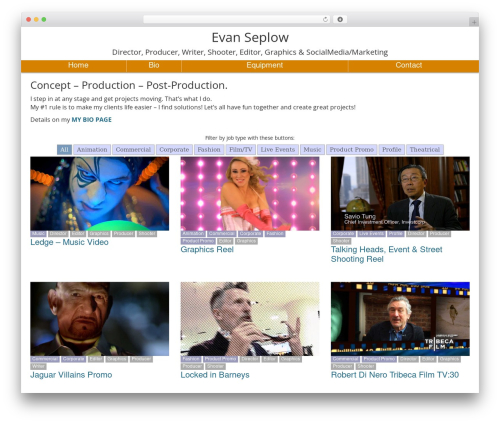
Task: Click the Director tag under Ledge video
Action: tap(58, 234)
